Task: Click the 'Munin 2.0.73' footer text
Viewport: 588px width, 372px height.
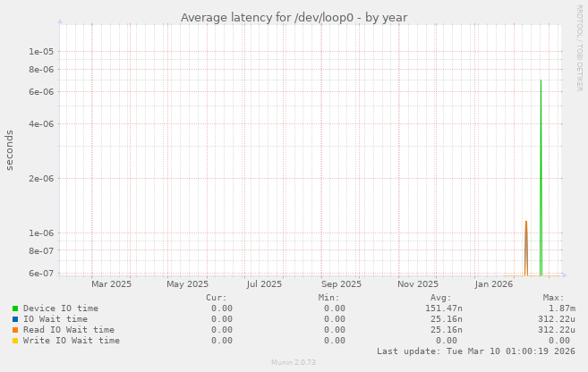Action: click(x=294, y=362)
